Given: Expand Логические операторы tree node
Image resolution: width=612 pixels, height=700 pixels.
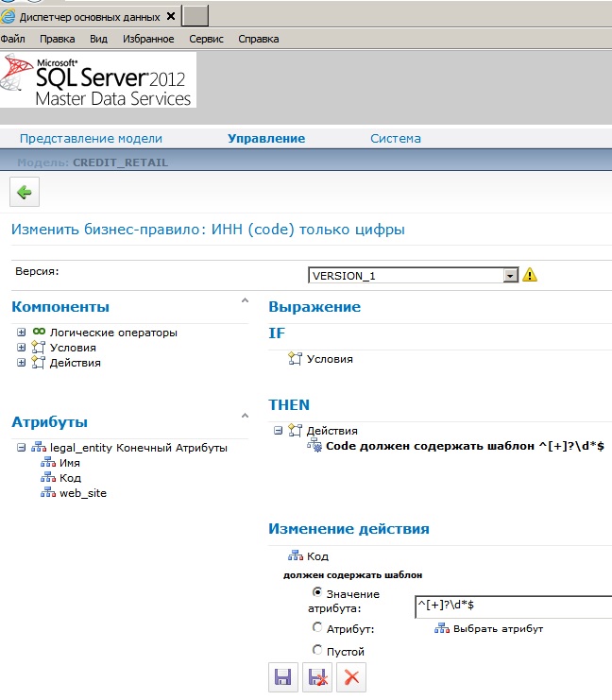Looking at the screenshot, I should pos(21,333).
